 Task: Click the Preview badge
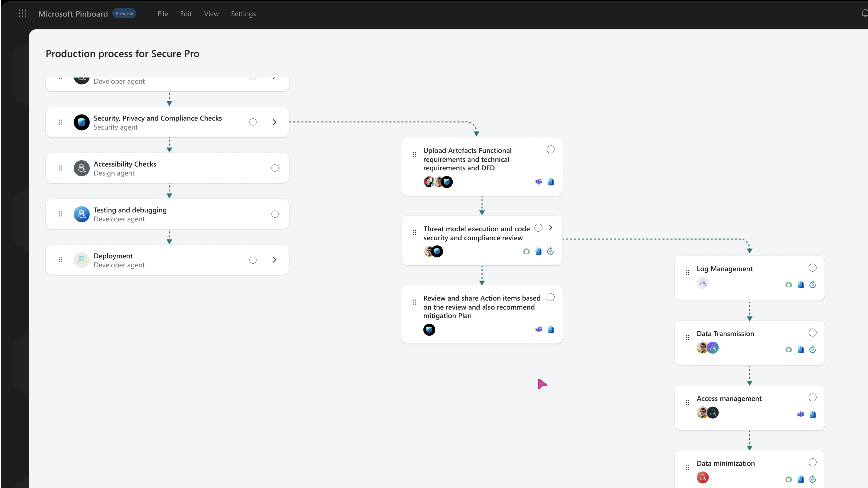coord(124,14)
